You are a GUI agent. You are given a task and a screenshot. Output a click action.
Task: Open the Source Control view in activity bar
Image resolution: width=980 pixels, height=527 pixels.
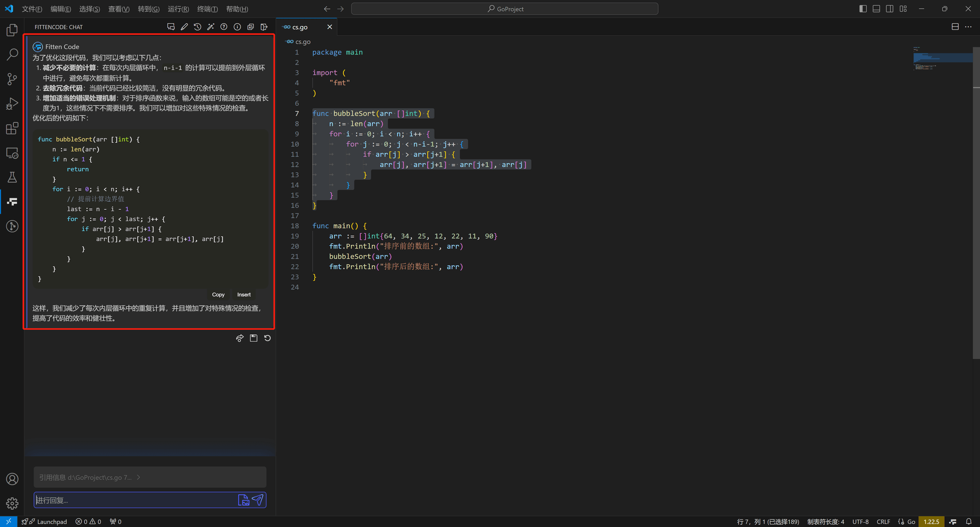12,79
